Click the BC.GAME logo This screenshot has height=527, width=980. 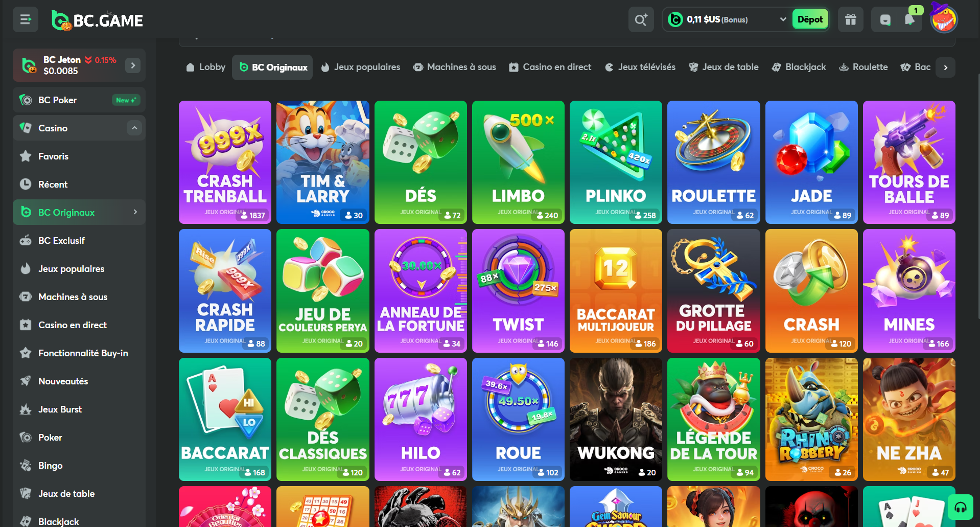(97, 20)
